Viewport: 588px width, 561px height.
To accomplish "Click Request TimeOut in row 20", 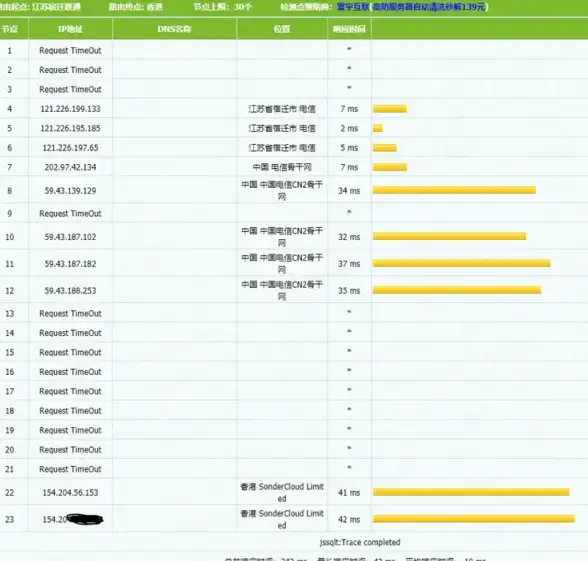I will (x=70, y=450).
